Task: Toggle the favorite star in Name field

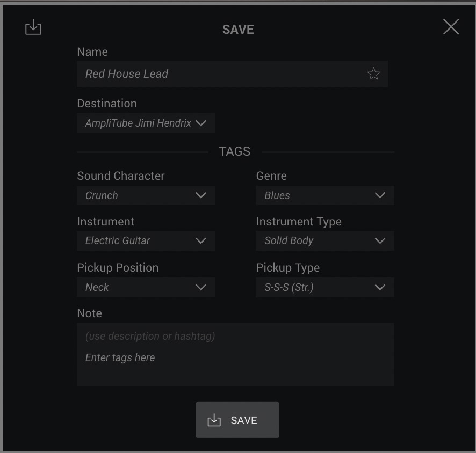Action: 373,74
